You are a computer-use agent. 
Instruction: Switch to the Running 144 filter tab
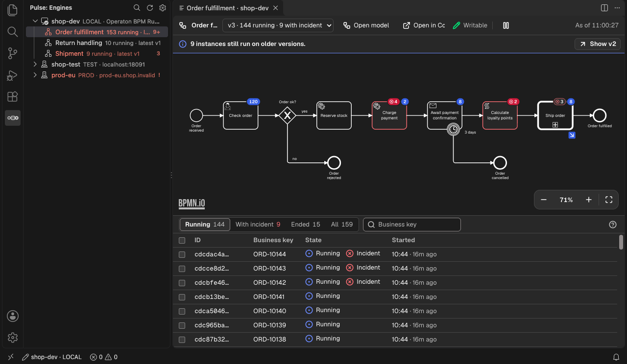click(x=205, y=225)
